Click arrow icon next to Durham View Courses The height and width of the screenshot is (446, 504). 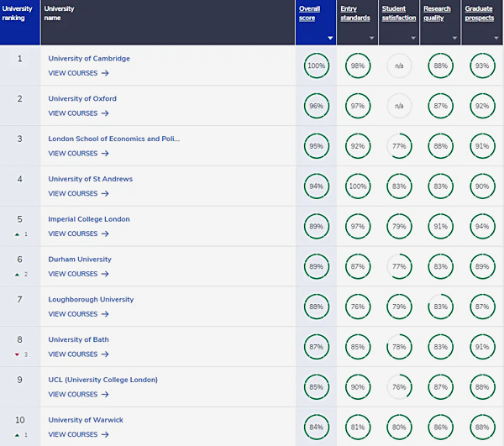[x=105, y=274]
